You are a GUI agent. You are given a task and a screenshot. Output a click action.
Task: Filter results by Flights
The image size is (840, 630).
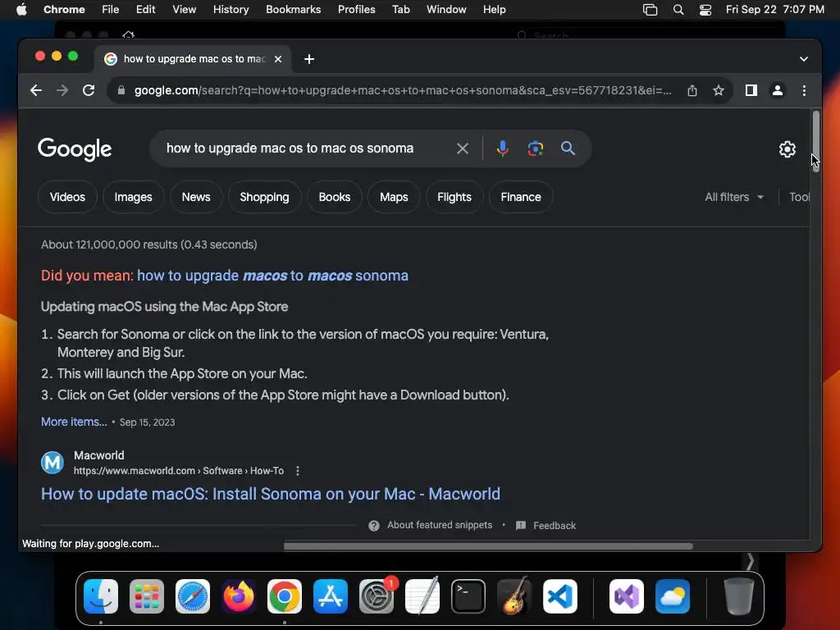pyautogui.click(x=454, y=197)
